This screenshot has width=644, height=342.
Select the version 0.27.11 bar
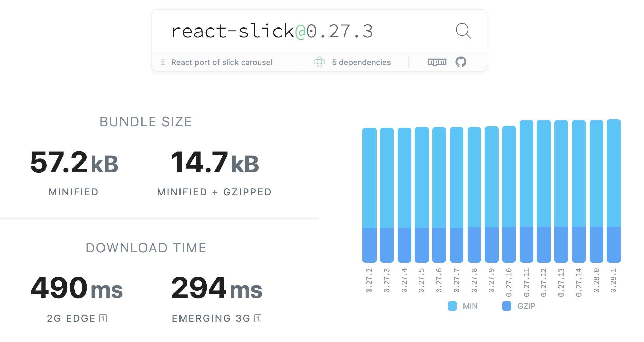(x=527, y=191)
